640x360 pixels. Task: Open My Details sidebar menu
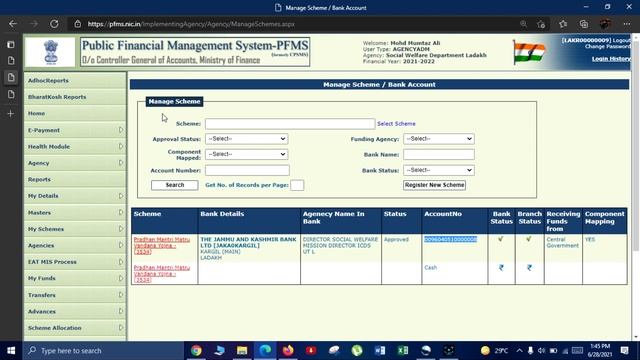75,196
